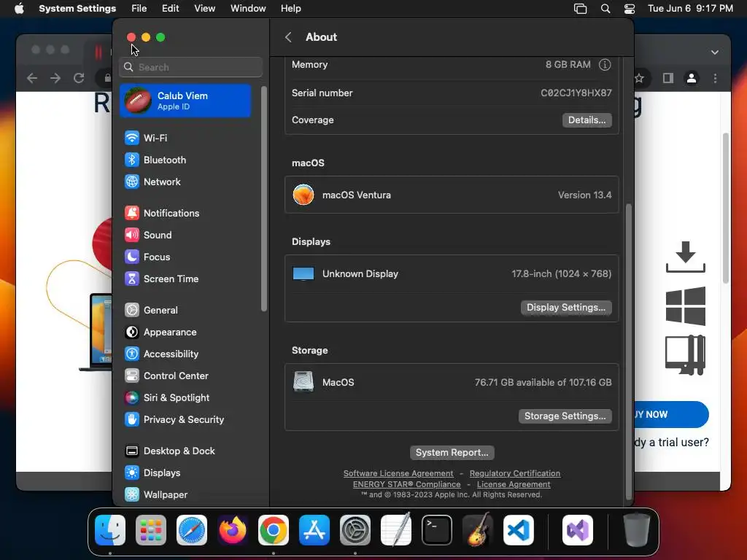
Task: Open Wallpaper settings
Action: [x=157, y=495]
